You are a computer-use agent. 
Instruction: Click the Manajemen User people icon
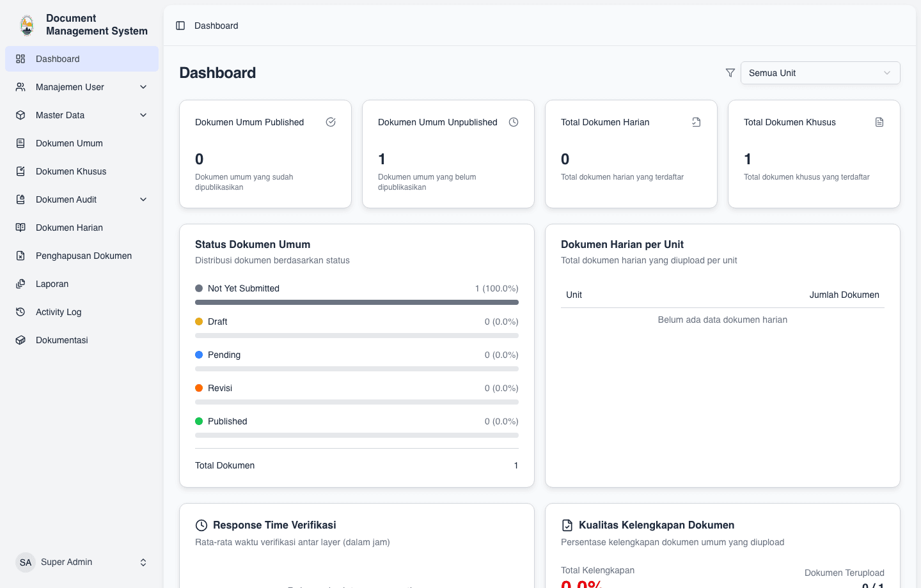point(20,87)
